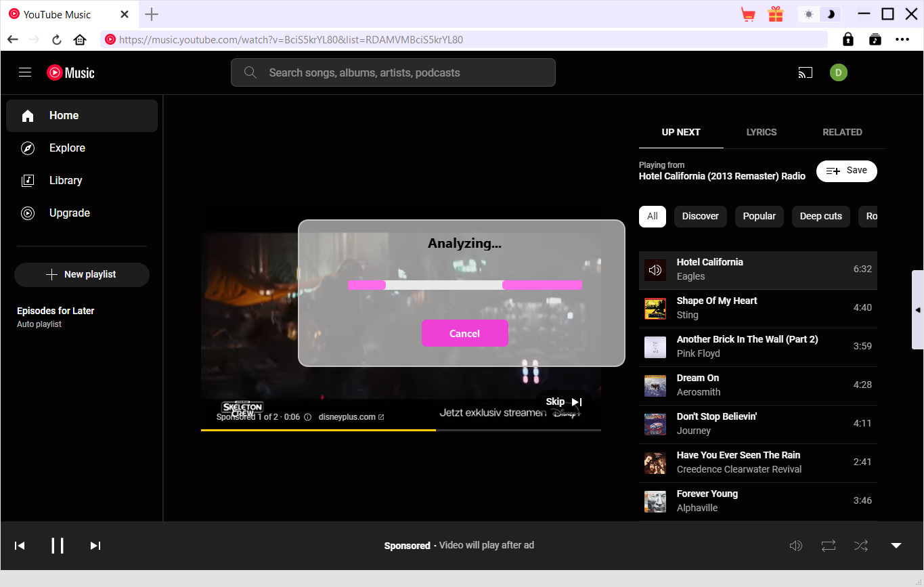Screen dimensions: 924x587
Task: Expand the right side panel arrow
Action: coord(917,309)
